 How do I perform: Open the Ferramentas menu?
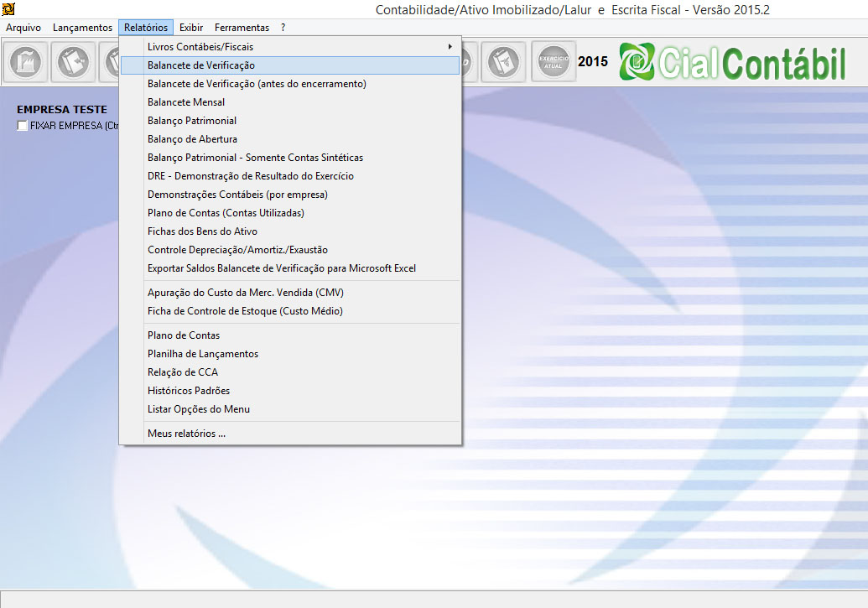(x=242, y=28)
